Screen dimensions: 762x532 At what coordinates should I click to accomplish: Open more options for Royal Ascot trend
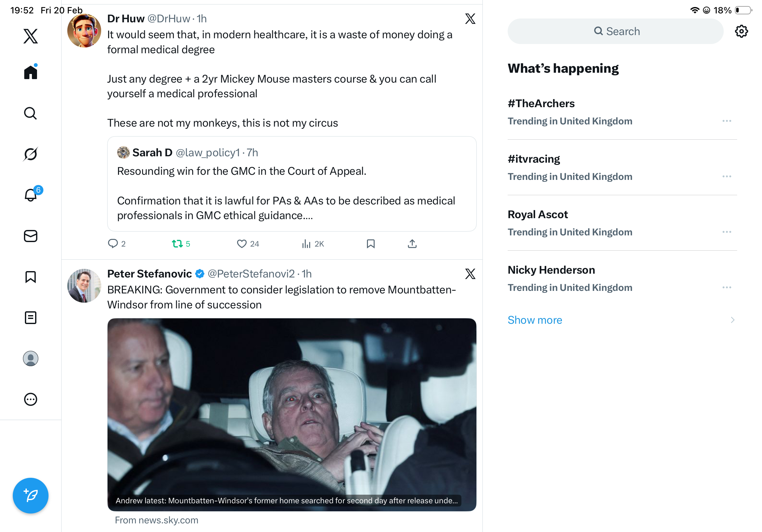click(x=727, y=232)
